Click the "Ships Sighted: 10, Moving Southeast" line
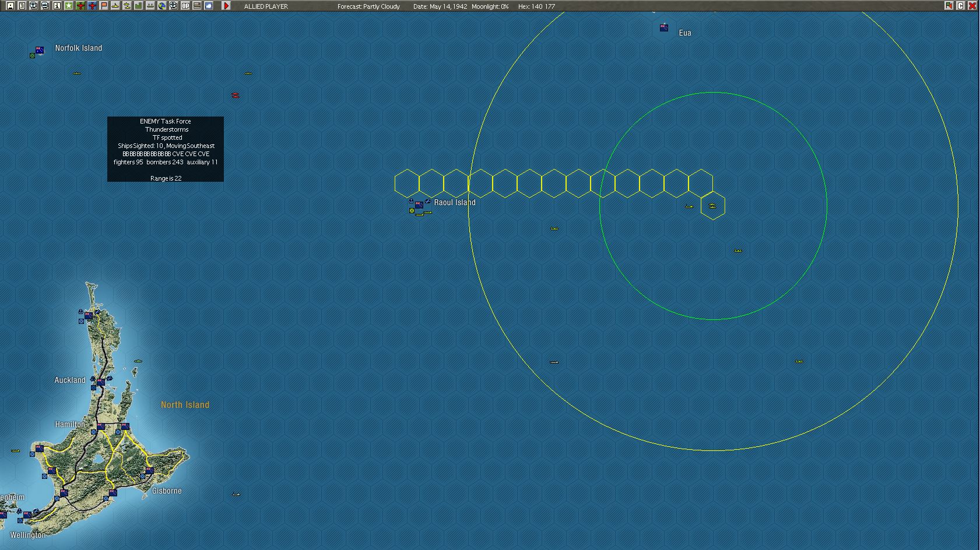This screenshot has width=980, height=550. pos(166,146)
